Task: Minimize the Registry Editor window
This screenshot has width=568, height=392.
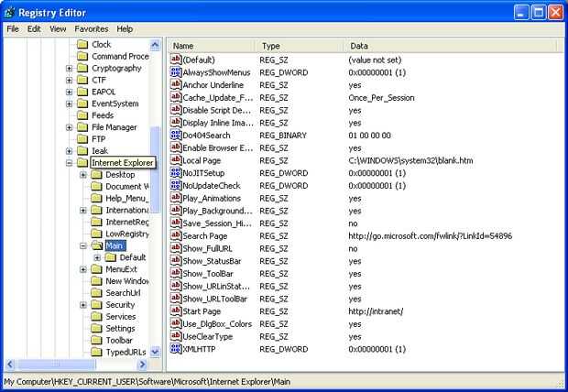Action: coord(521,13)
